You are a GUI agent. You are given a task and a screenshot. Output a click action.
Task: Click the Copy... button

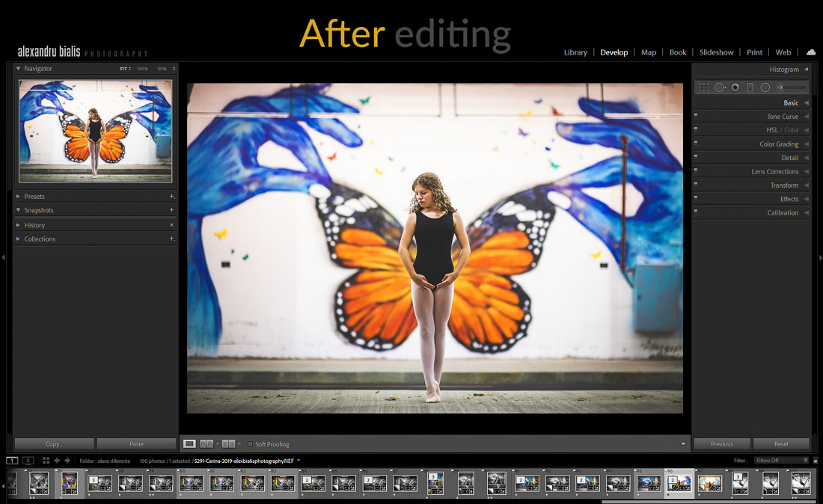click(x=54, y=443)
